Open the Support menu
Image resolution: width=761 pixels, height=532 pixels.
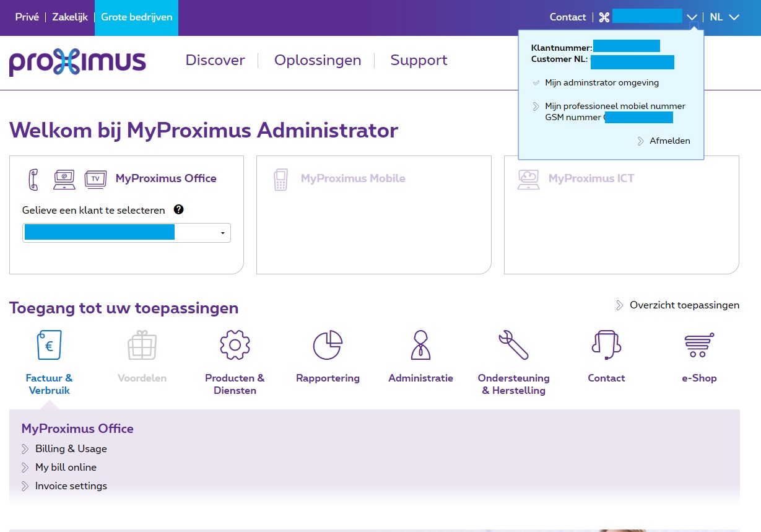pyautogui.click(x=419, y=60)
